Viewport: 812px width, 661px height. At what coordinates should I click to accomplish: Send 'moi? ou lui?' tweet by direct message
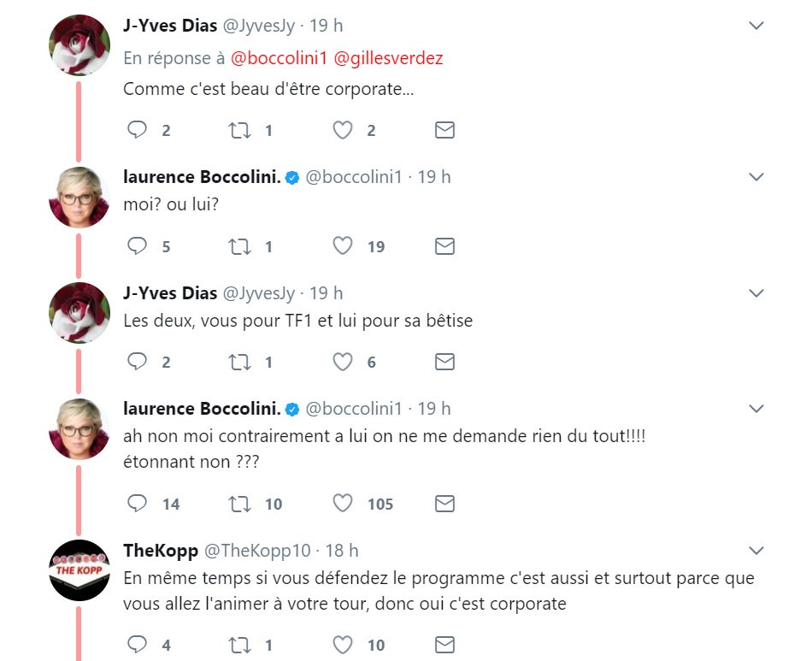coord(444,246)
